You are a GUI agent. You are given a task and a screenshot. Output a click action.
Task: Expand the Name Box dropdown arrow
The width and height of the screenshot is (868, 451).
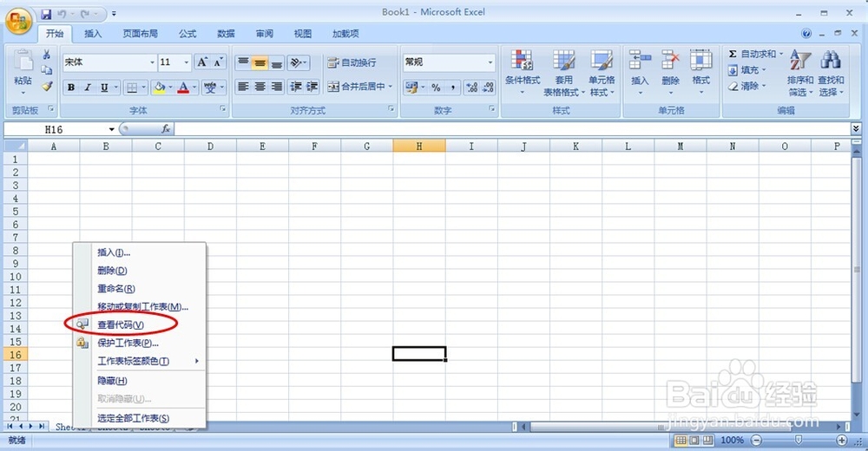pos(111,129)
